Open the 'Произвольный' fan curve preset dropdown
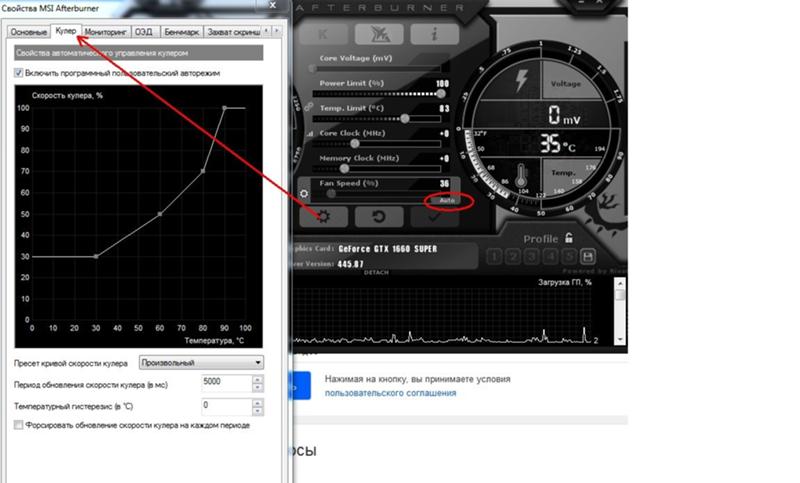Screen dimensions: 800x483 (x=201, y=363)
